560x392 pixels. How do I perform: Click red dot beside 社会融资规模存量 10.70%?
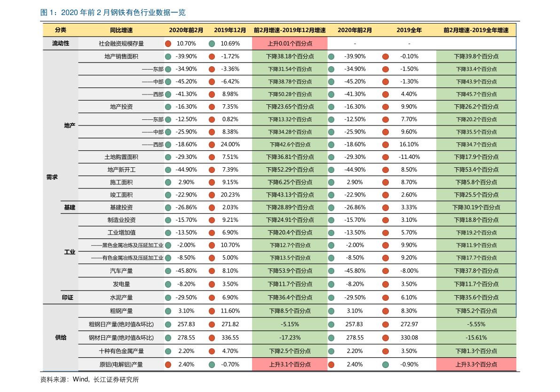click(x=168, y=44)
